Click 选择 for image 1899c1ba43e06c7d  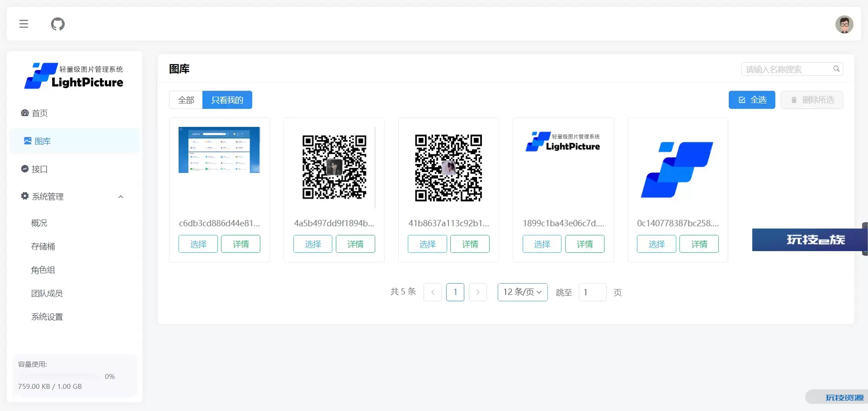pyautogui.click(x=542, y=244)
